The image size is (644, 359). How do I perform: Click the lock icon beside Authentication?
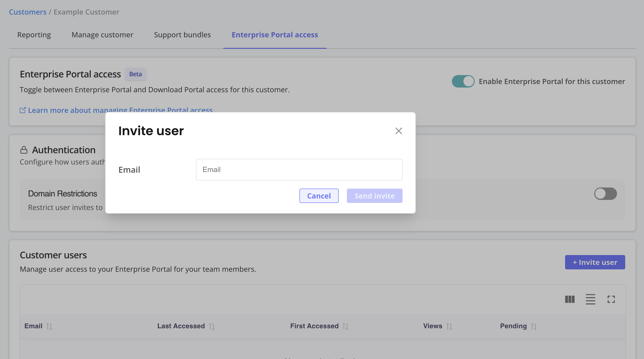pyautogui.click(x=24, y=150)
